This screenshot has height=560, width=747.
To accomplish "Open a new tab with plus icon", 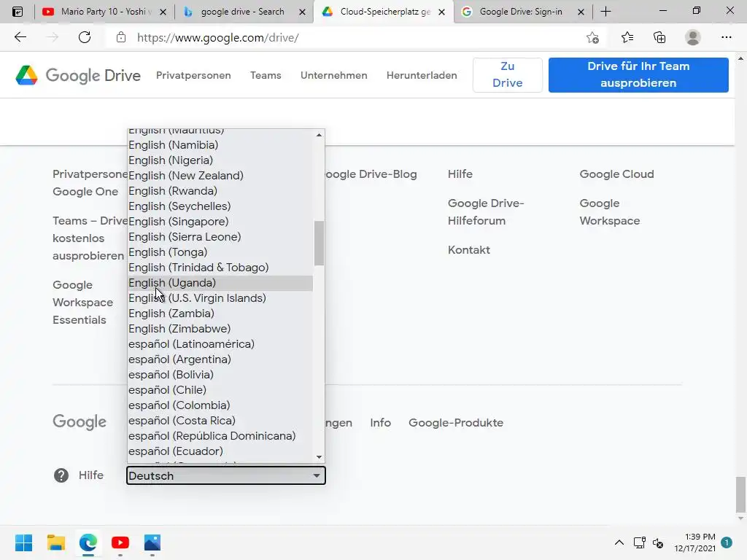I will tap(605, 12).
